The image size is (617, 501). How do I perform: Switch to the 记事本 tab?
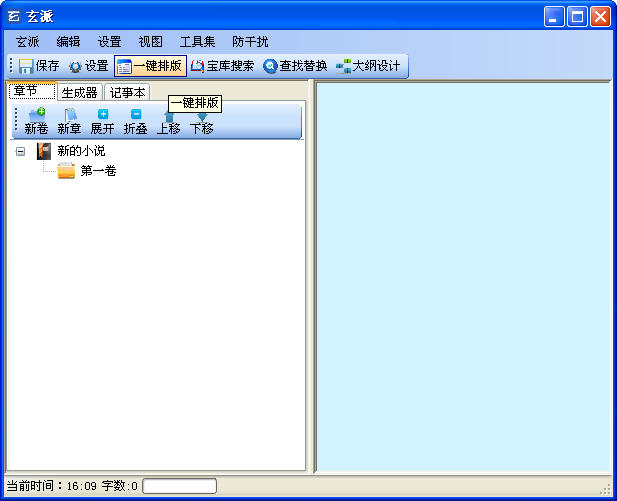(127, 93)
